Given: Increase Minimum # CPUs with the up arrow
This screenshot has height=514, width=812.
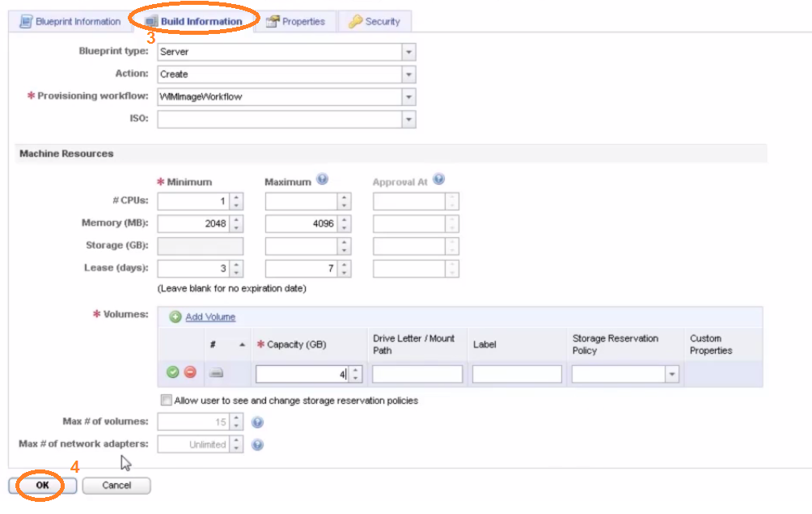Looking at the screenshot, I should point(235,198).
